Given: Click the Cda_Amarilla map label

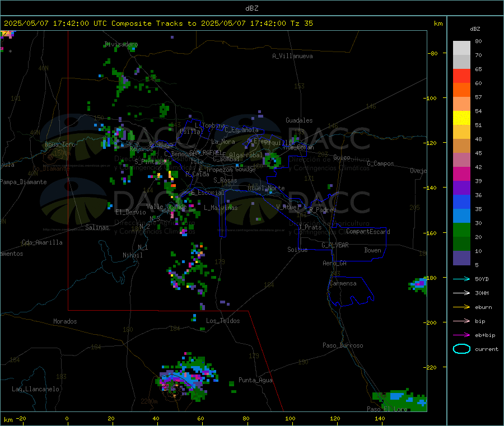Looking at the screenshot, I should tap(42, 242).
